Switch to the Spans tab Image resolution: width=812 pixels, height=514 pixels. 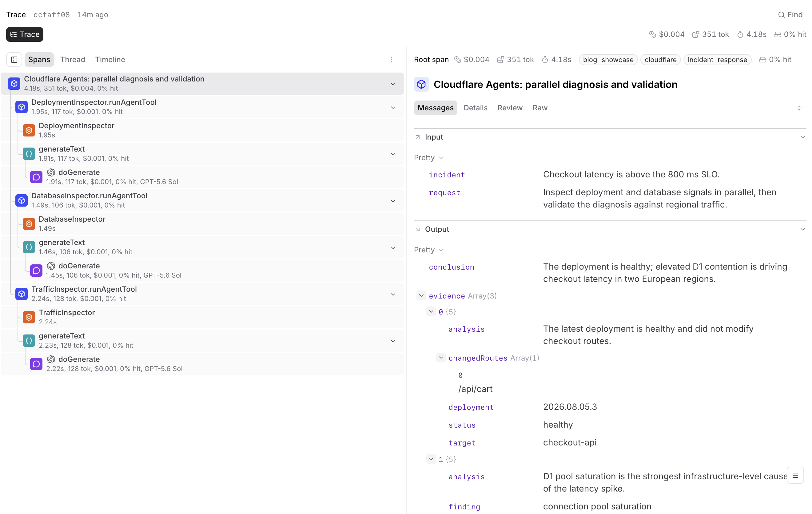39,60
